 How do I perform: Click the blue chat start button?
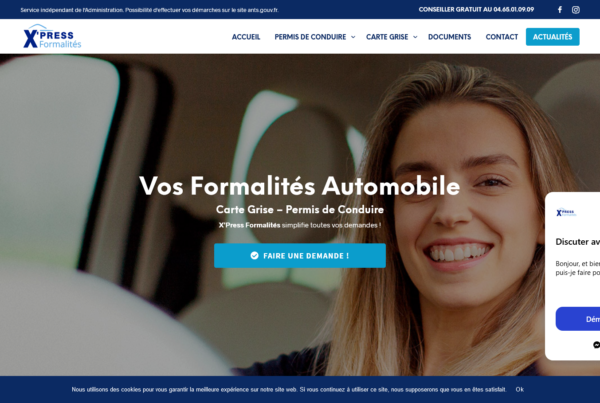pyautogui.click(x=578, y=319)
